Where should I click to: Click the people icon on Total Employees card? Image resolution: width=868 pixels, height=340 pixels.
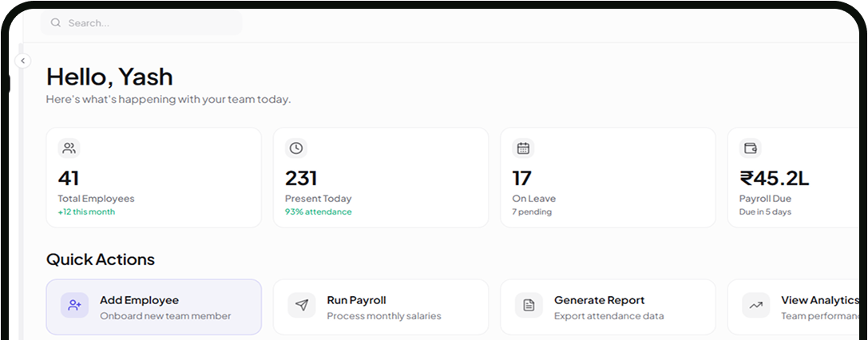point(69,148)
